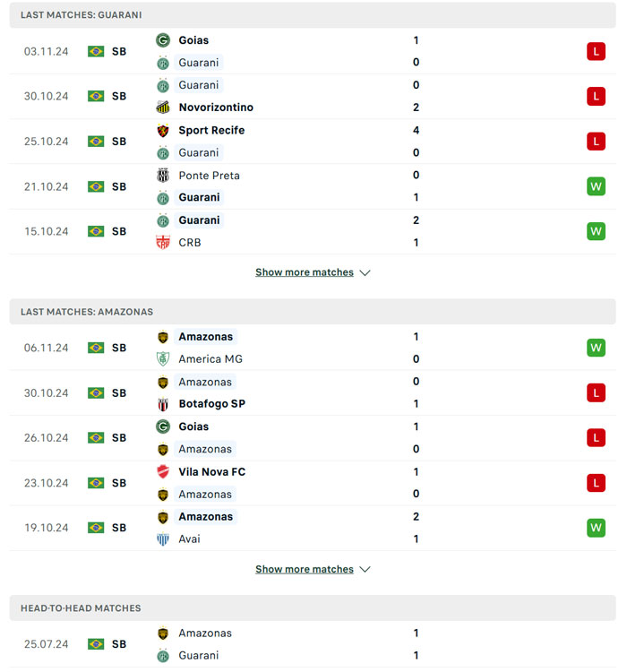Click the CRB team crest
Viewport: 627px width, 672px height.
[x=163, y=243]
